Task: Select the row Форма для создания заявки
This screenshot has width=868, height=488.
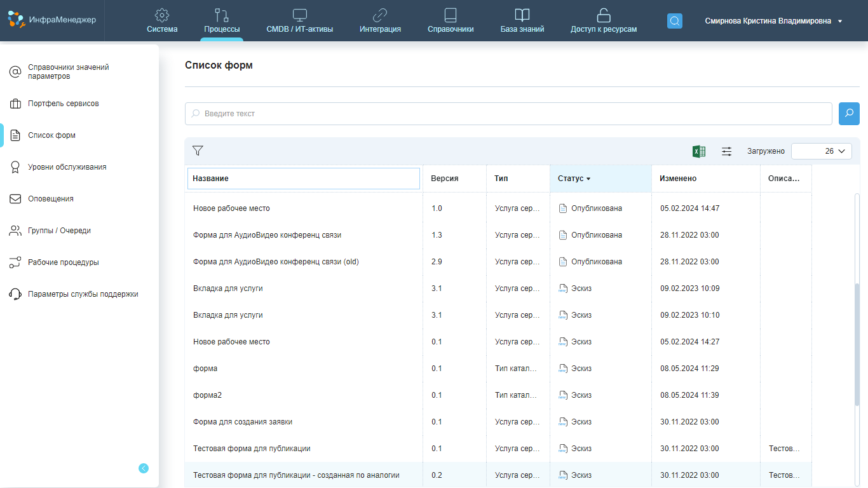Action: (x=498, y=422)
